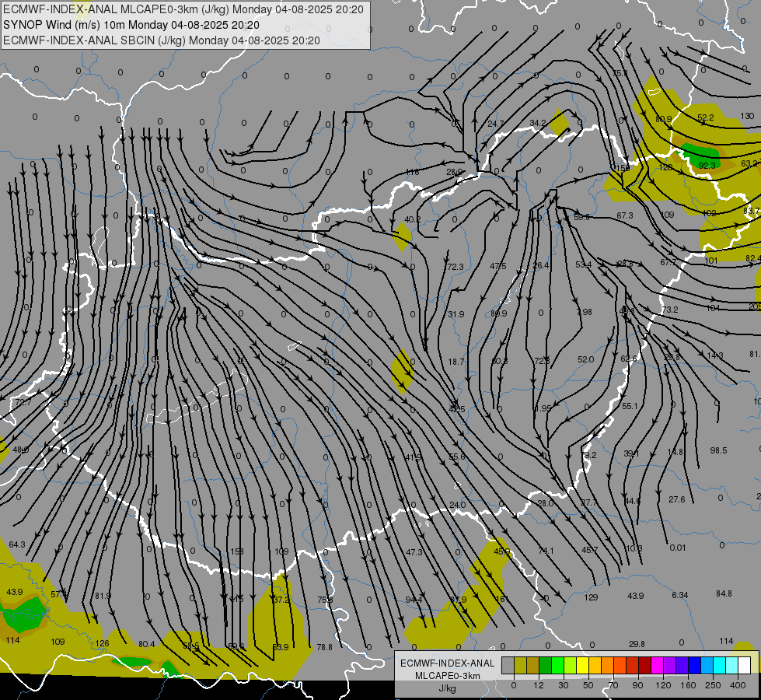The image size is (761, 700).
Task: Click the legend scale tick 250
Action: point(713,685)
